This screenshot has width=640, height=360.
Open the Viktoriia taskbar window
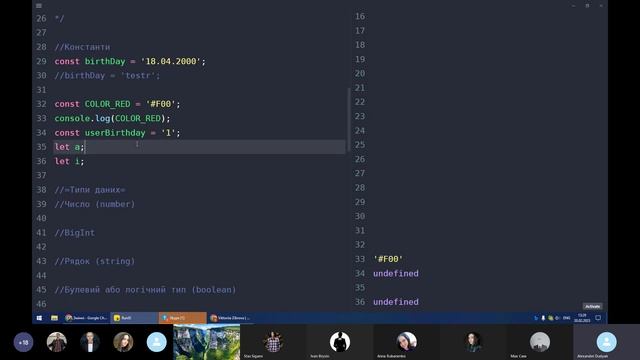pos(230,318)
